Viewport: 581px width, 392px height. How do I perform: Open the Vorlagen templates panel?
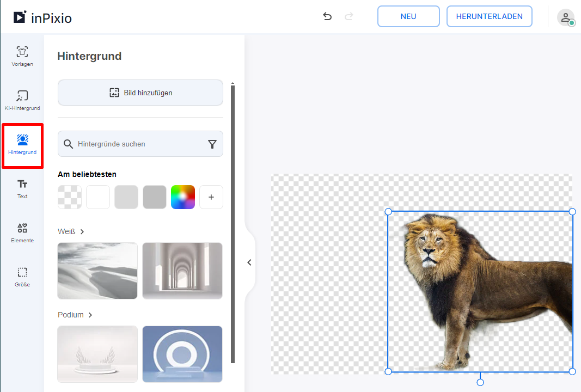pyautogui.click(x=22, y=56)
